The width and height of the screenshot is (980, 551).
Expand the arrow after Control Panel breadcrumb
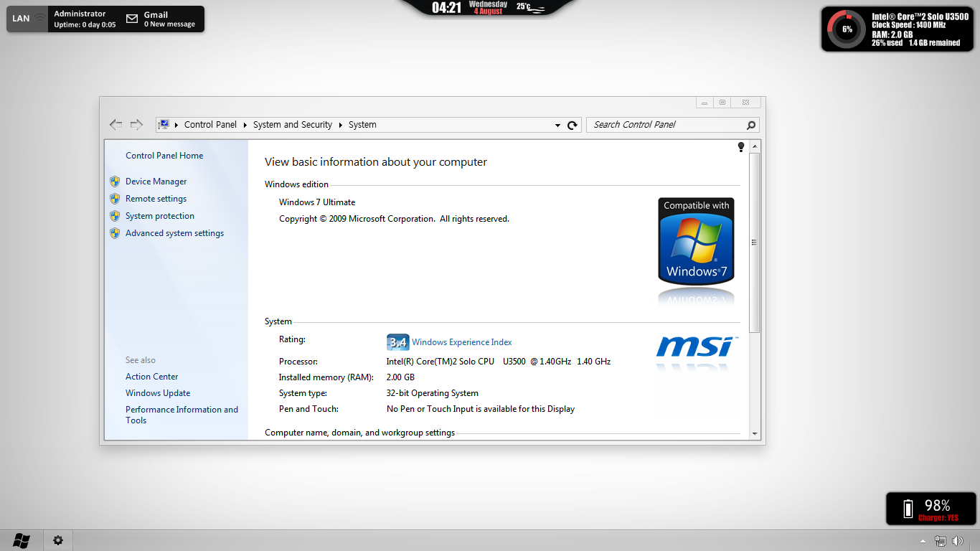click(x=245, y=125)
